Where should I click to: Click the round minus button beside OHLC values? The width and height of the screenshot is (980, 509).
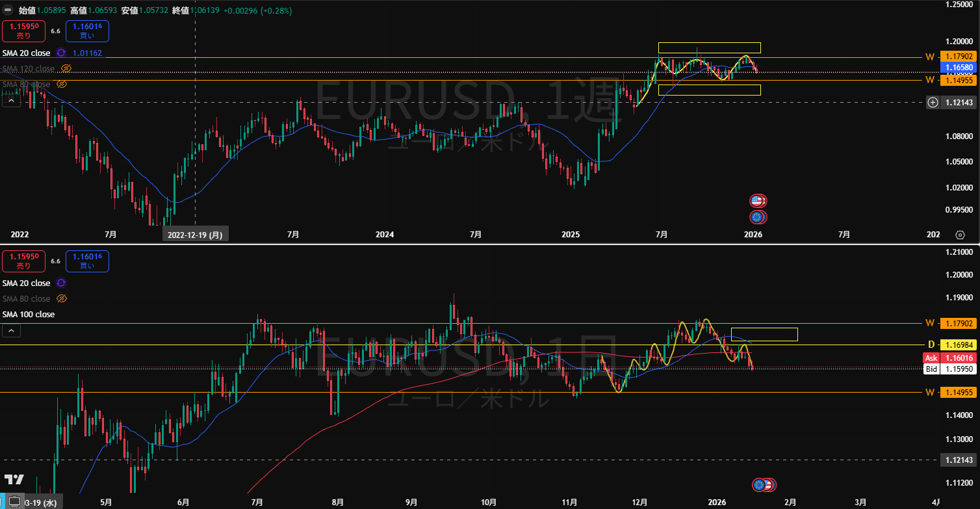(x=8, y=10)
